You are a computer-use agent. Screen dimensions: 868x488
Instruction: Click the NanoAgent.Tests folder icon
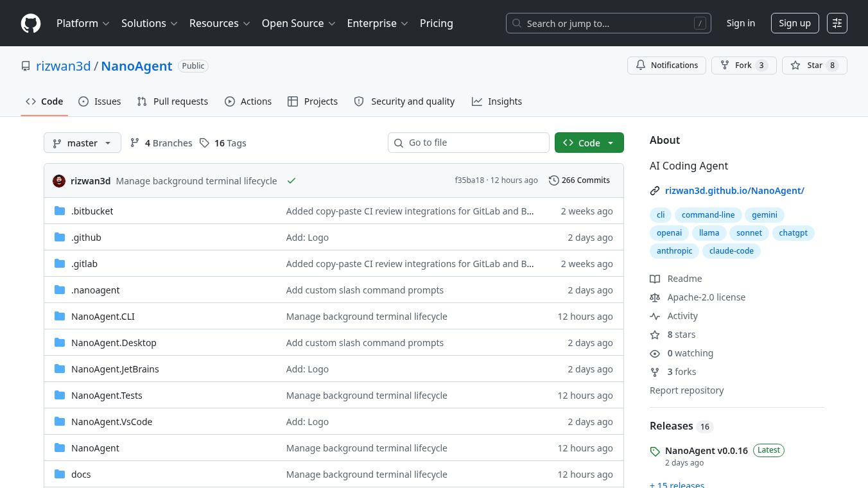pos(60,395)
